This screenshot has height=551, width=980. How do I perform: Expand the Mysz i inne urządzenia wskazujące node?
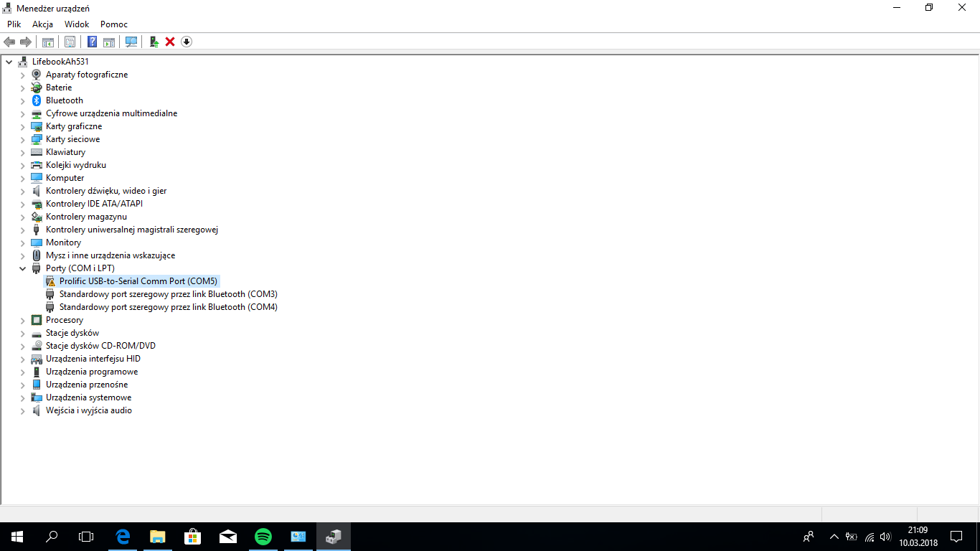pyautogui.click(x=23, y=255)
